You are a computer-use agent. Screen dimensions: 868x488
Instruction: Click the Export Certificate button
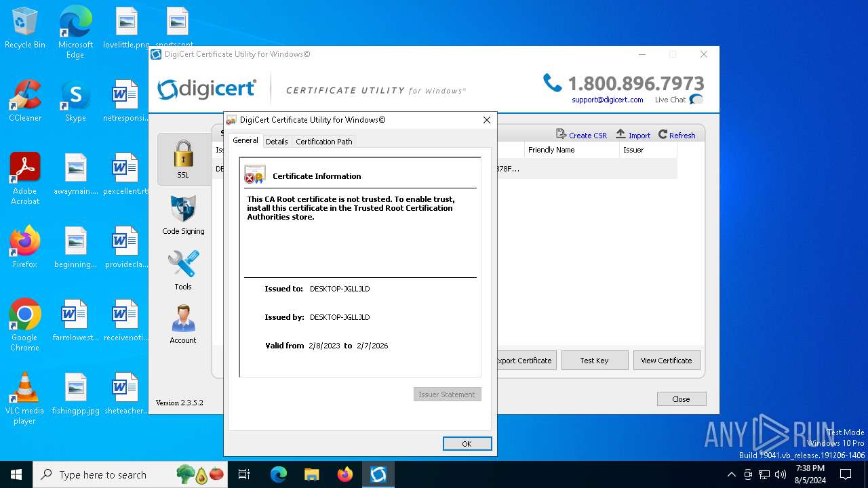[x=526, y=361]
